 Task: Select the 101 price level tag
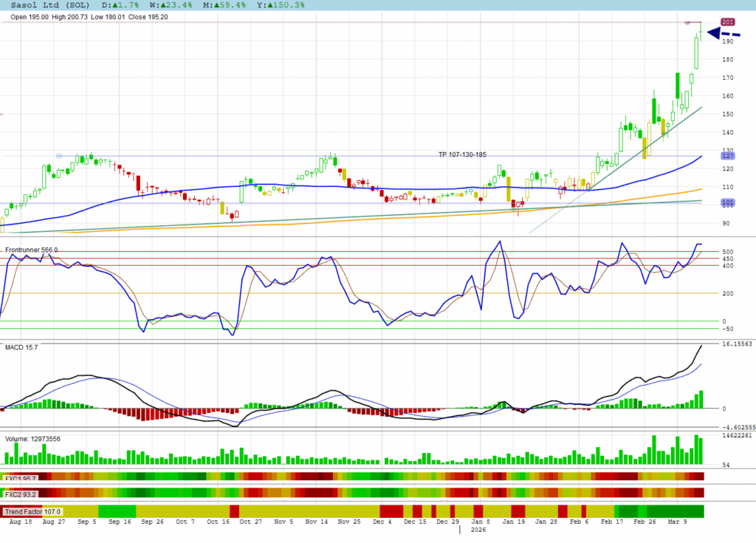(x=726, y=203)
